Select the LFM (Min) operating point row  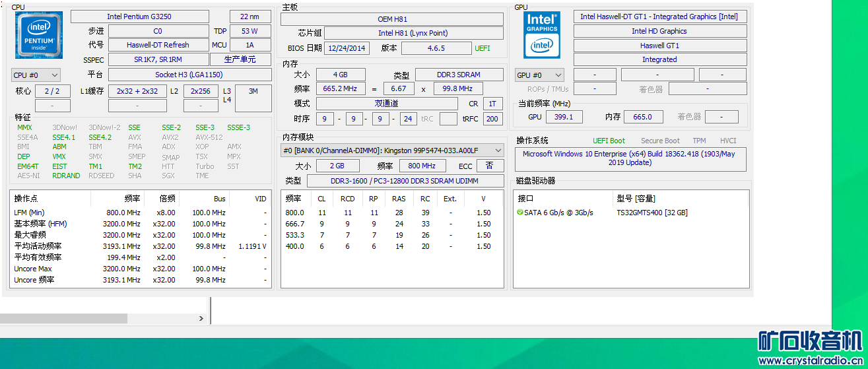tap(29, 213)
